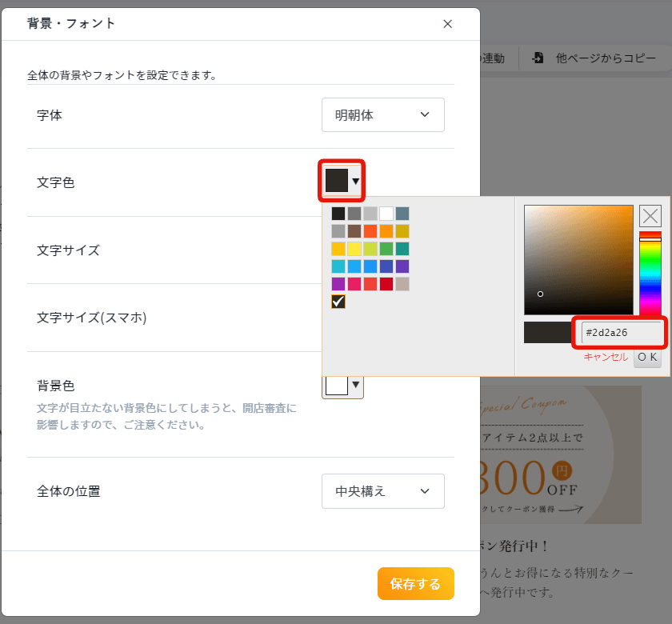Click the hue slider bar
Viewport: 672px width, 624px height.
coord(650,274)
